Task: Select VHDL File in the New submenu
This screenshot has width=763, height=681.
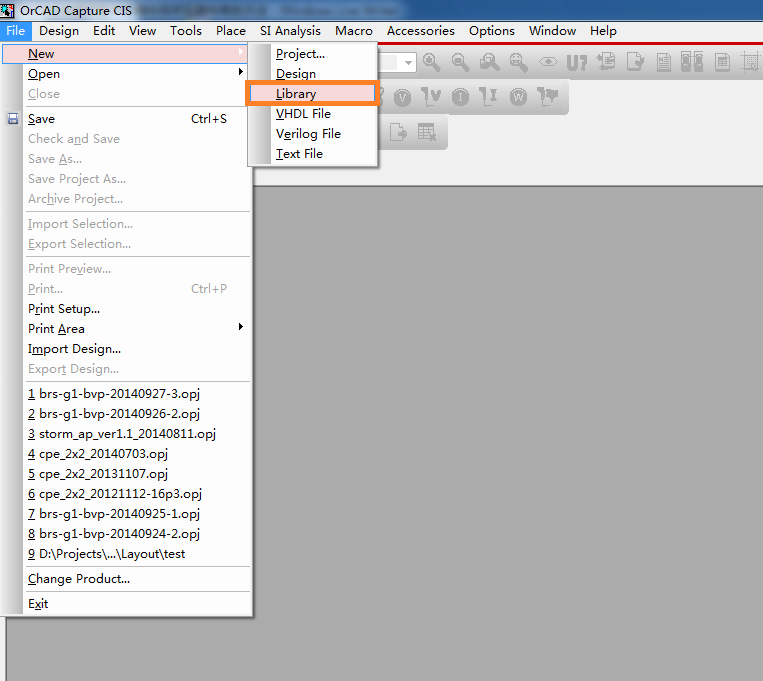Action: (313, 113)
